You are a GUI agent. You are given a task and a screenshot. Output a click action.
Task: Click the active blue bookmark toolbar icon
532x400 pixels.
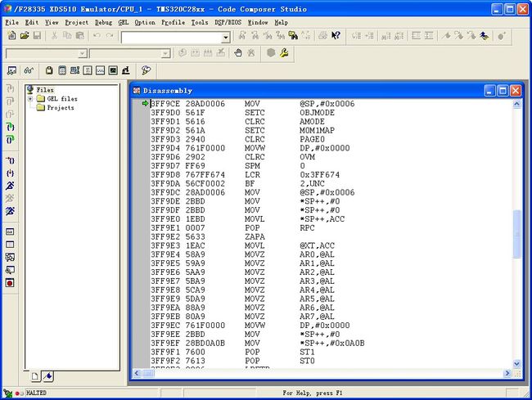(x=485, y=35)
